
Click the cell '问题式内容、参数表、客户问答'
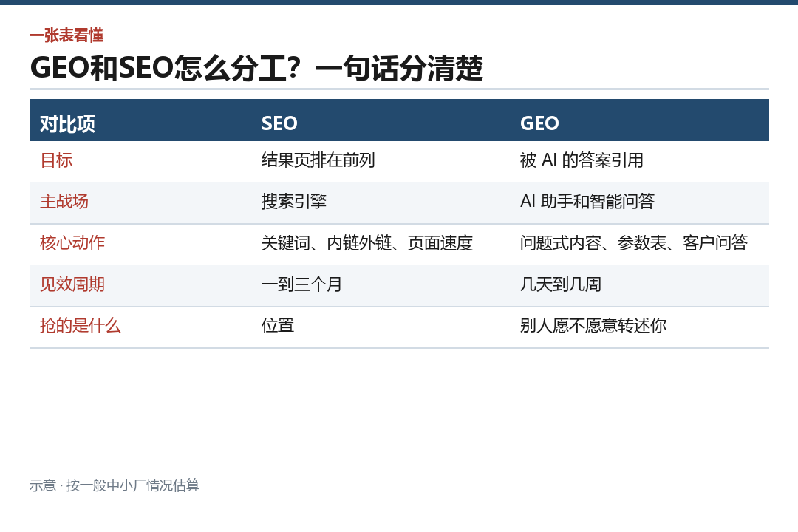tap(634, 243)
